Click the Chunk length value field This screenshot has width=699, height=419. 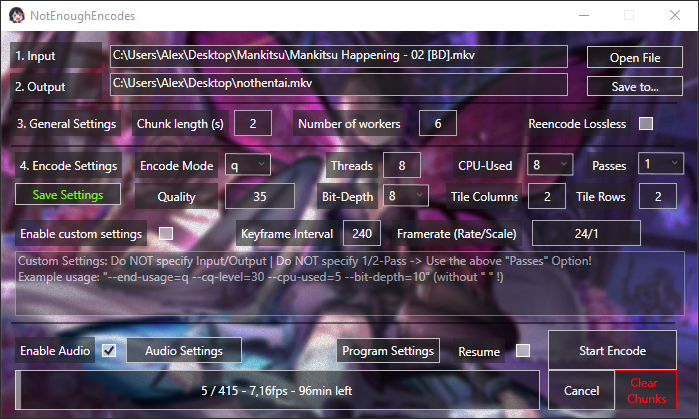(253, 123)
